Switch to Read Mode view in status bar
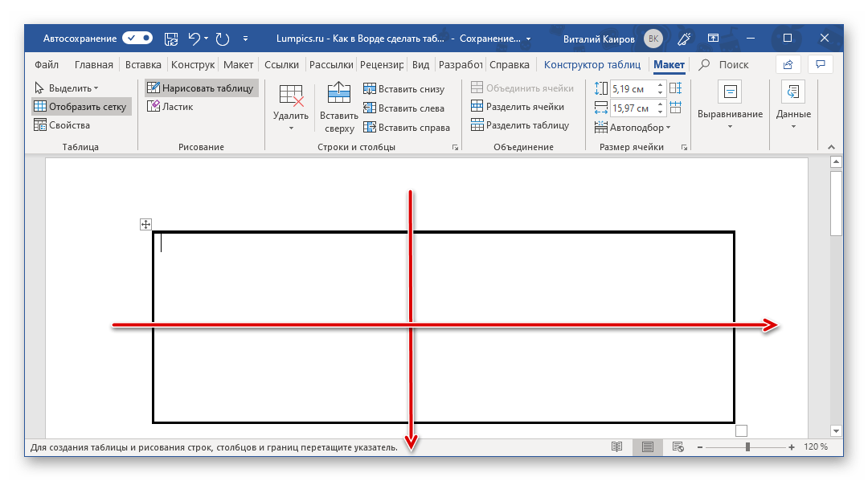 click(x=616, y=447)
